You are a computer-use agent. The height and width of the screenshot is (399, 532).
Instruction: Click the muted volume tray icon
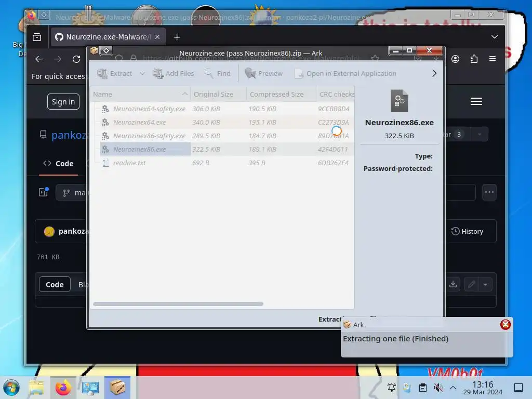(x=438, y=387)
